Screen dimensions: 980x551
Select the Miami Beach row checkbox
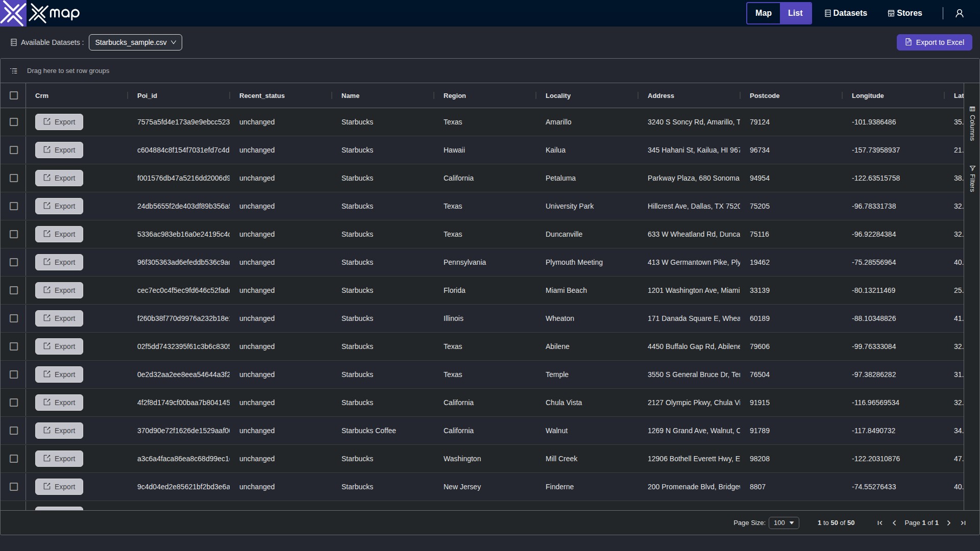pos(14,290)
